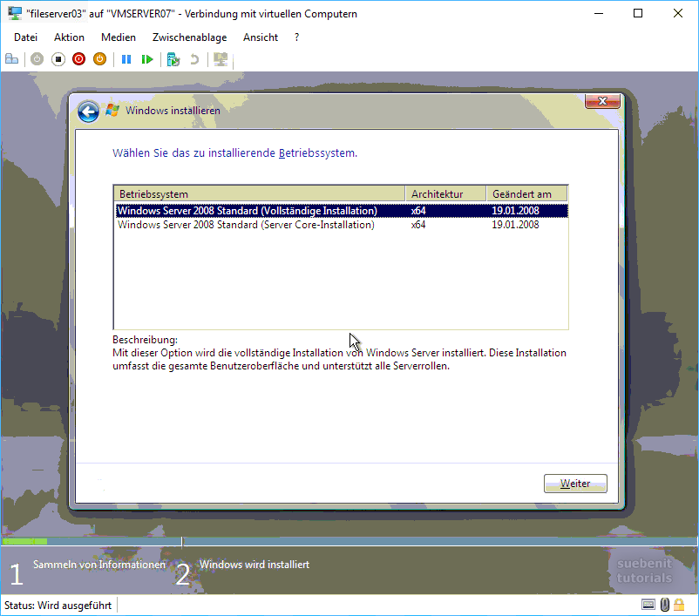The width and height of the screenshot is (699, 616).
Task: Create a checkpoint with toolbar icon
Action: [x=173, y=59]
